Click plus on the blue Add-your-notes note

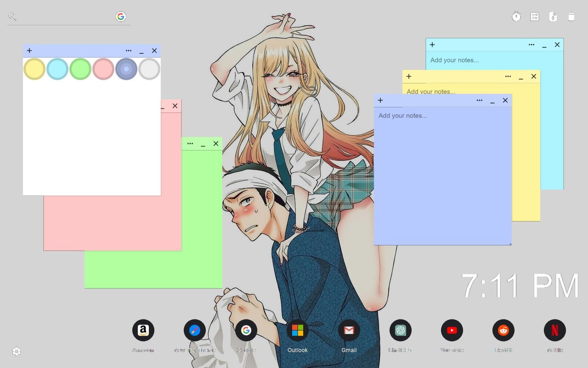380,100
